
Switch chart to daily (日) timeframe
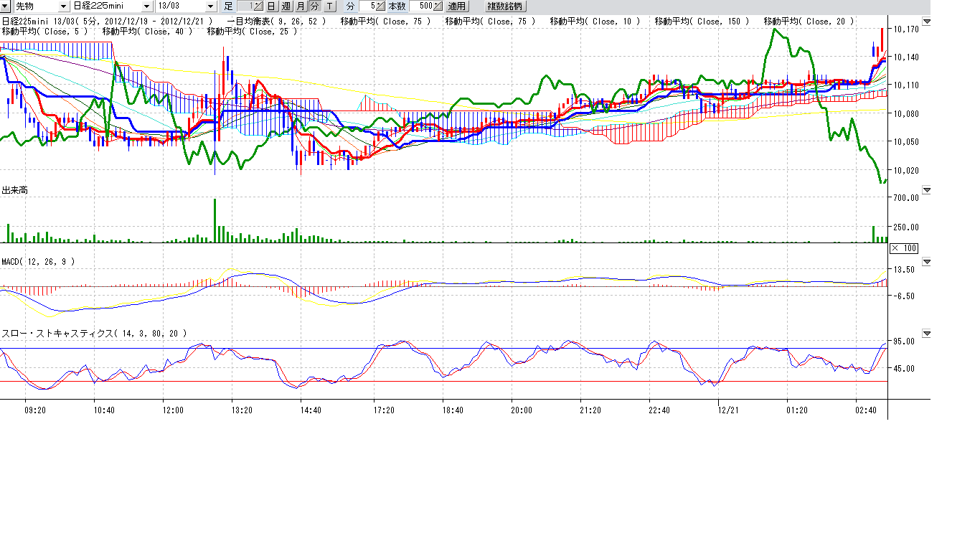click(x=271, y=6)
